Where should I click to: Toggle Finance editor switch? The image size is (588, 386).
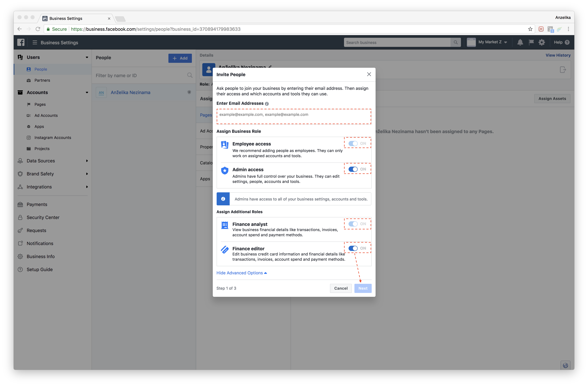pyautogui.click(x=353, y=248)
